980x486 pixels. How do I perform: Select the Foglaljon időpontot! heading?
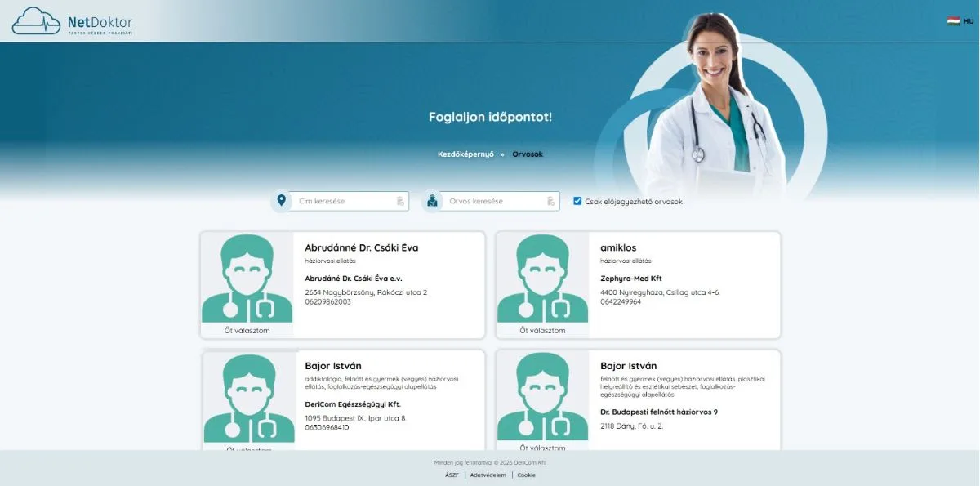[490, 117]
